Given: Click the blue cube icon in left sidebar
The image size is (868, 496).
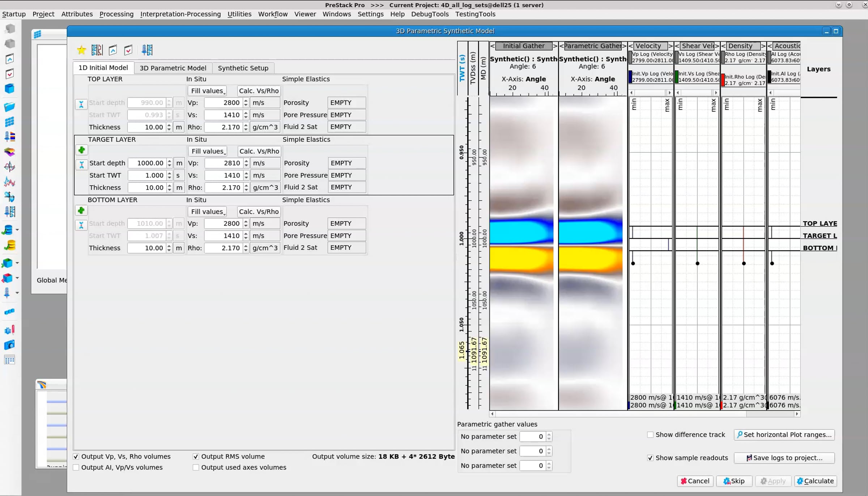Looking at the screenshot, I should tap(9, 89).
